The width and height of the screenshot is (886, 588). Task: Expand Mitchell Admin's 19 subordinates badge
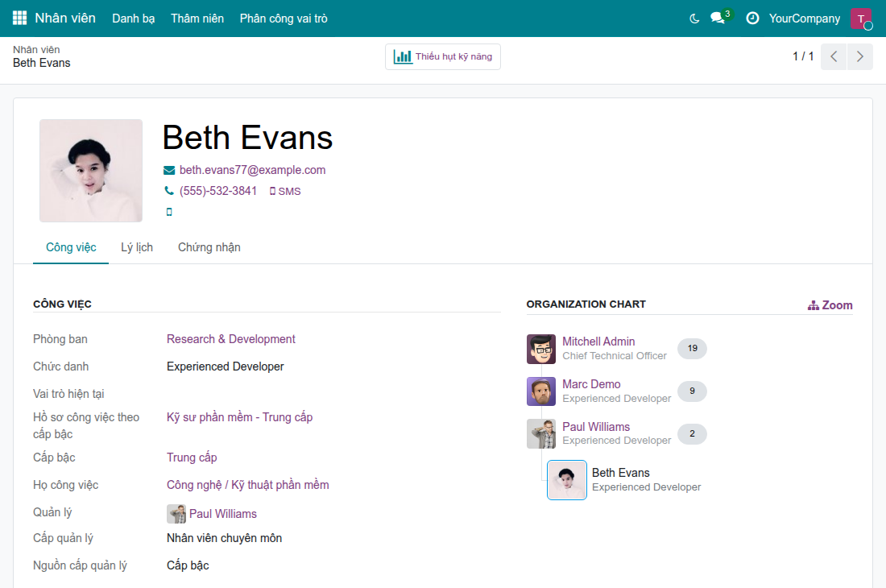pos(692,349)
